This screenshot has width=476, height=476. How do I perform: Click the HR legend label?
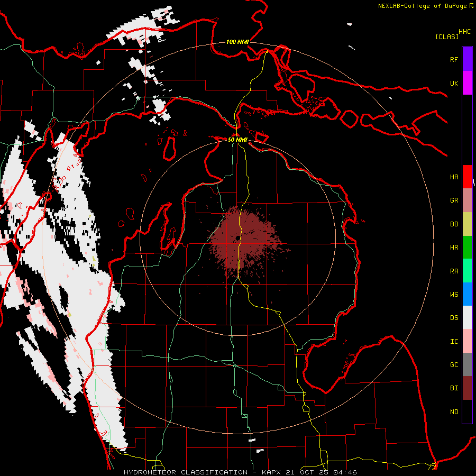454,248
